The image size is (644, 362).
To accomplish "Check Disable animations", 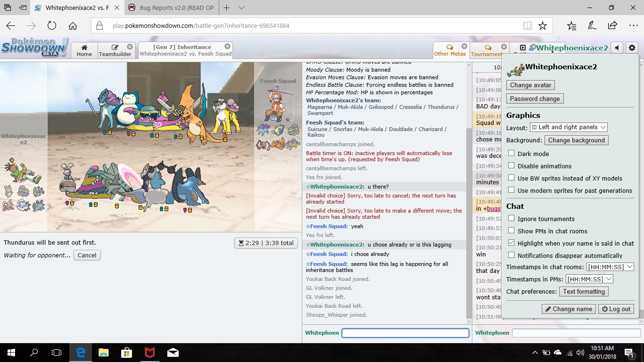I will (511, 165).
